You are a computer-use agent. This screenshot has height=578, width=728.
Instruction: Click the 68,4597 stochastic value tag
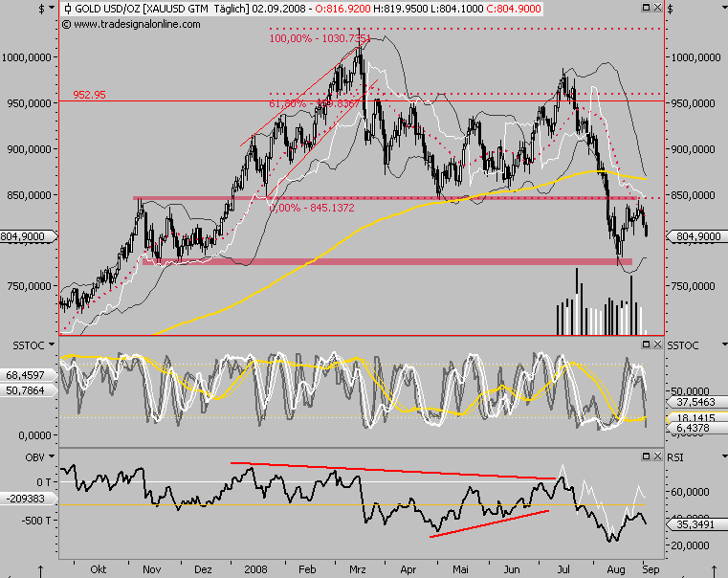coord(27,374)
